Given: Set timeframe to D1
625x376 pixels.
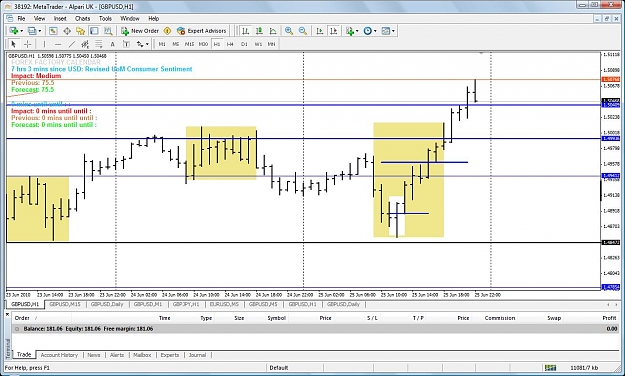Looking at the screenshot, I should pos(244,44).
